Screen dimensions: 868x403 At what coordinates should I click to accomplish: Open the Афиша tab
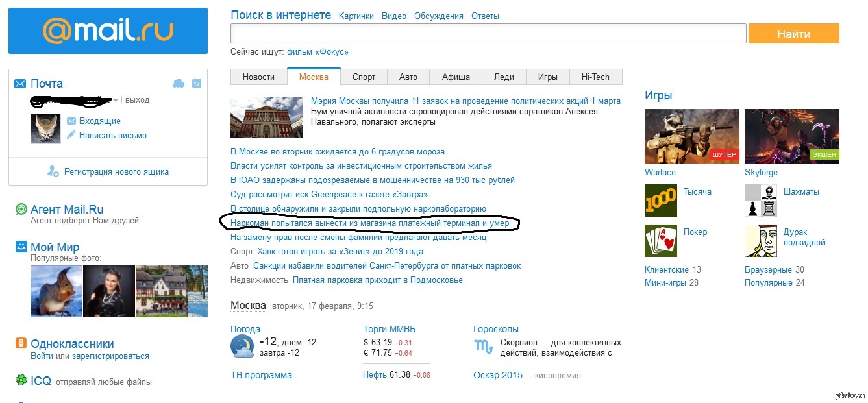(456, 77)
